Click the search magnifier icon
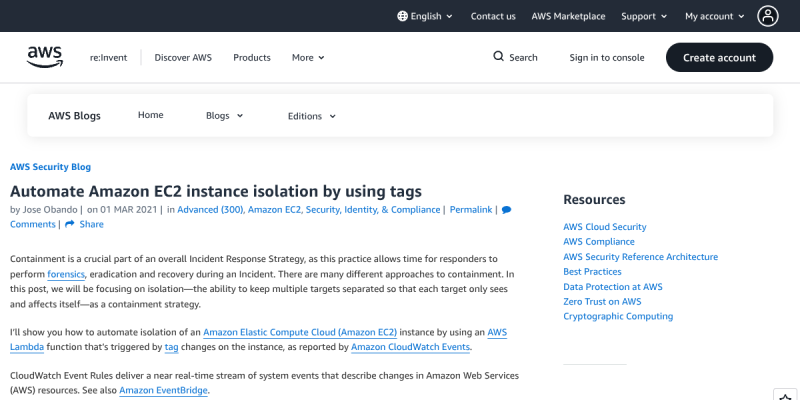The width and height of the screenshot is (800, 400). coord(498,57)
